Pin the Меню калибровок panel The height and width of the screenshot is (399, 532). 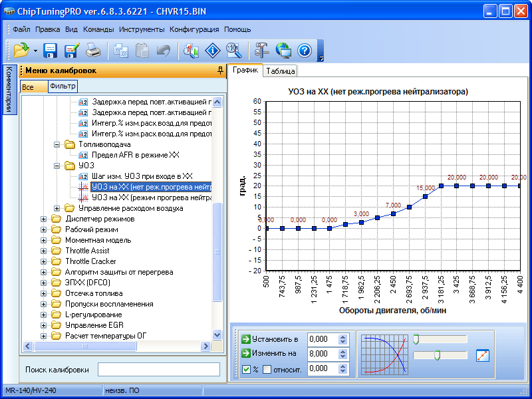point(220,70)
